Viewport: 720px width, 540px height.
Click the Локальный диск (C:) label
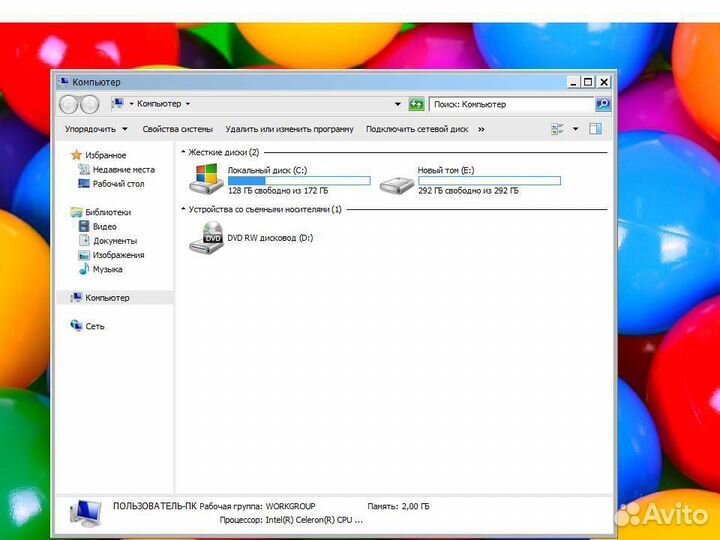267,170
